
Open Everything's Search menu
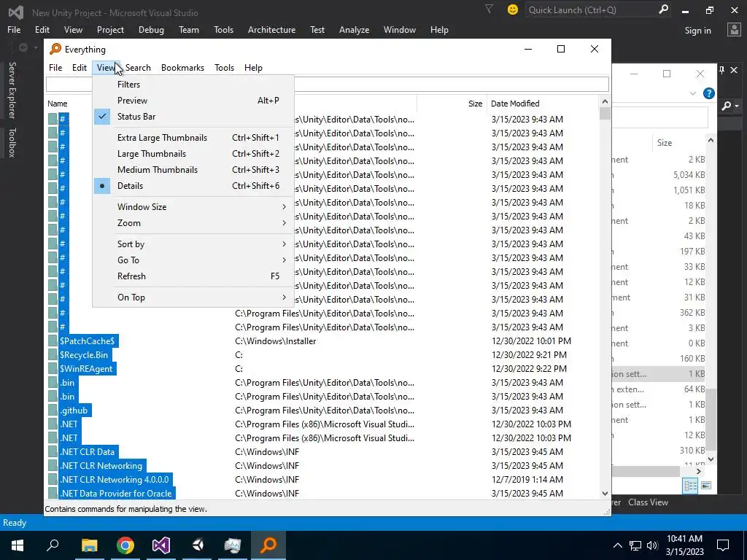pyautogui.click(x=138, y=68)
